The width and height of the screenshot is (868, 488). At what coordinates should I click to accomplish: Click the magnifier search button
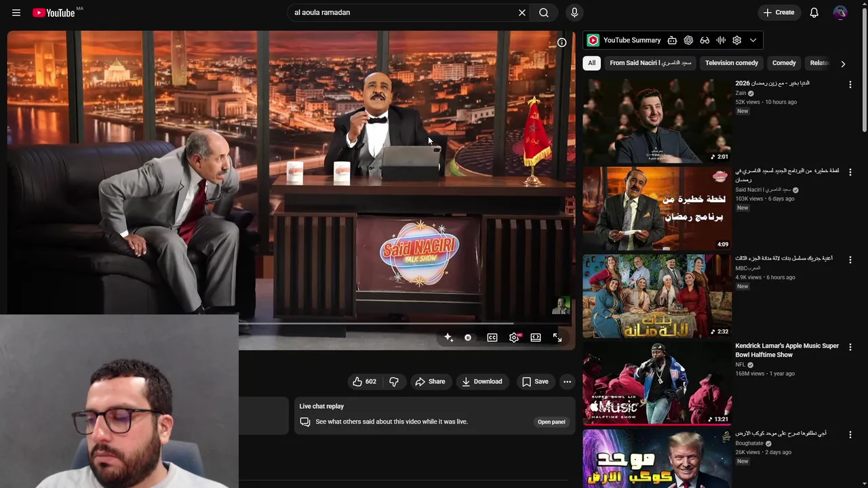[544, 13]
